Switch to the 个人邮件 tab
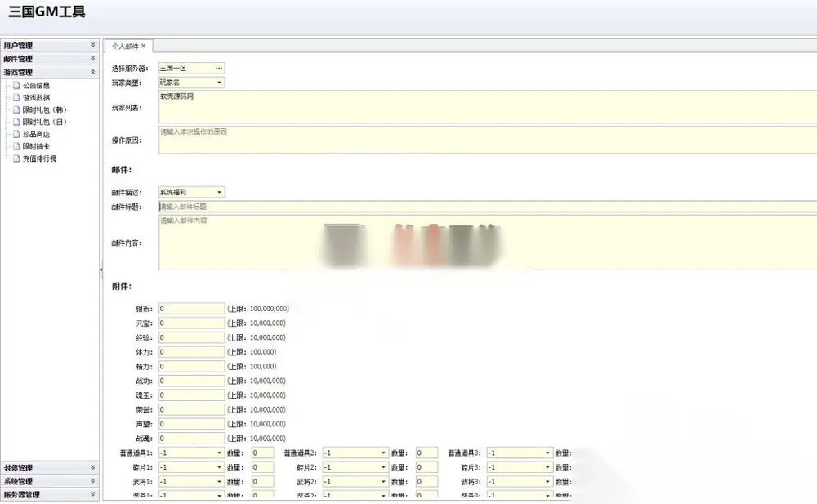This screenshot has width=817, height=504. coord(125,46)
